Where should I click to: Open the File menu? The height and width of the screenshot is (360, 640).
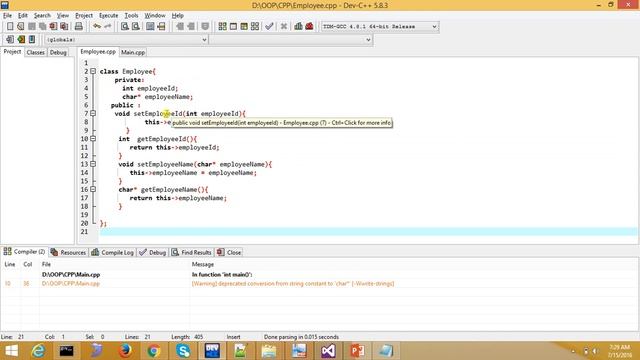[x=7, y=16]
